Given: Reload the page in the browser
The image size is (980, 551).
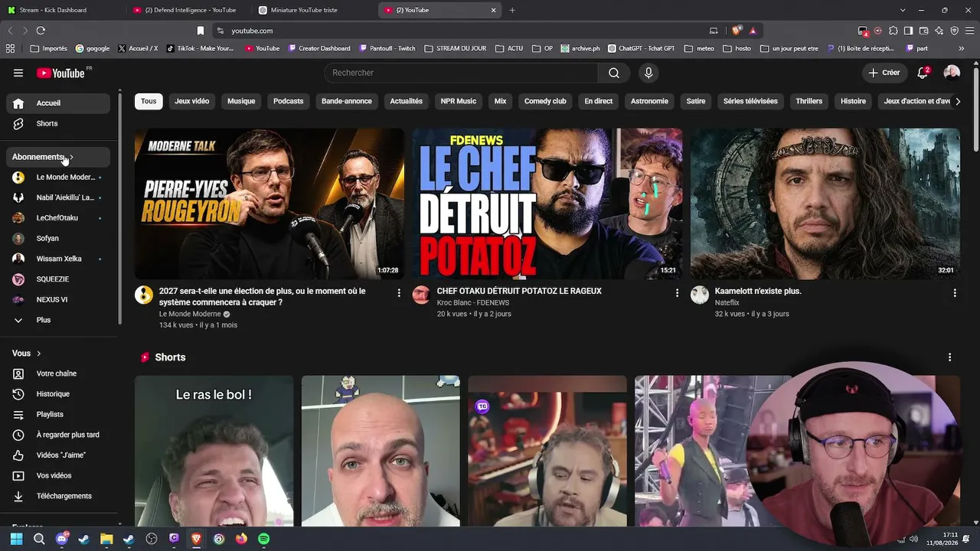Looking at the screenshot, I should (x=41, y=31).
